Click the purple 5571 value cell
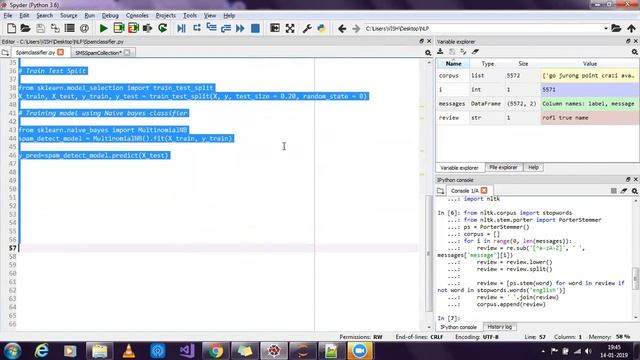This screenshot has width=640, height=360. coord(589,89)
